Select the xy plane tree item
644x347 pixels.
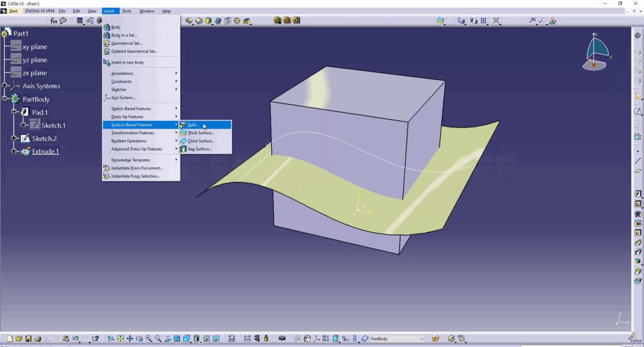[x=35, y=47]
